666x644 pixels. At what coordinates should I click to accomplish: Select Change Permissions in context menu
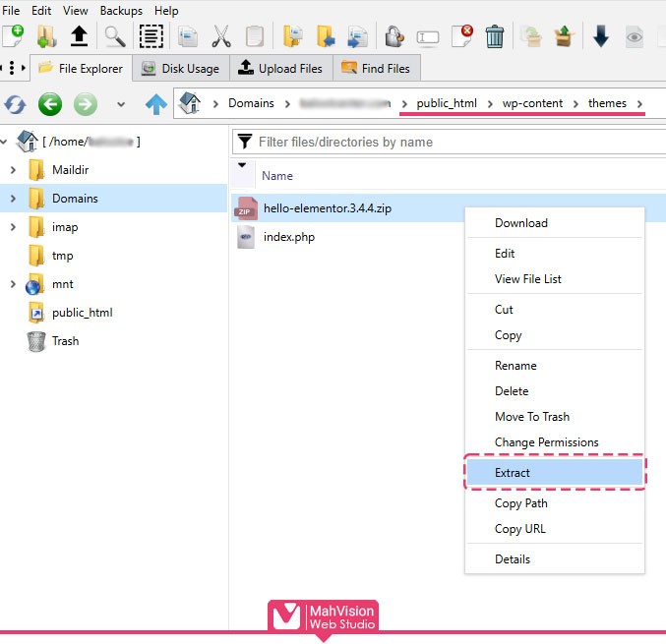546,442
